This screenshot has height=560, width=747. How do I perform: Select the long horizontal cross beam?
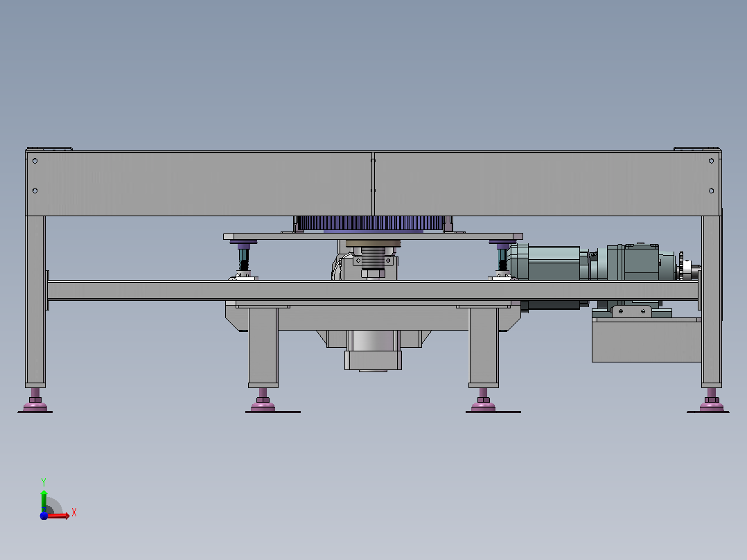coord(373,290)
